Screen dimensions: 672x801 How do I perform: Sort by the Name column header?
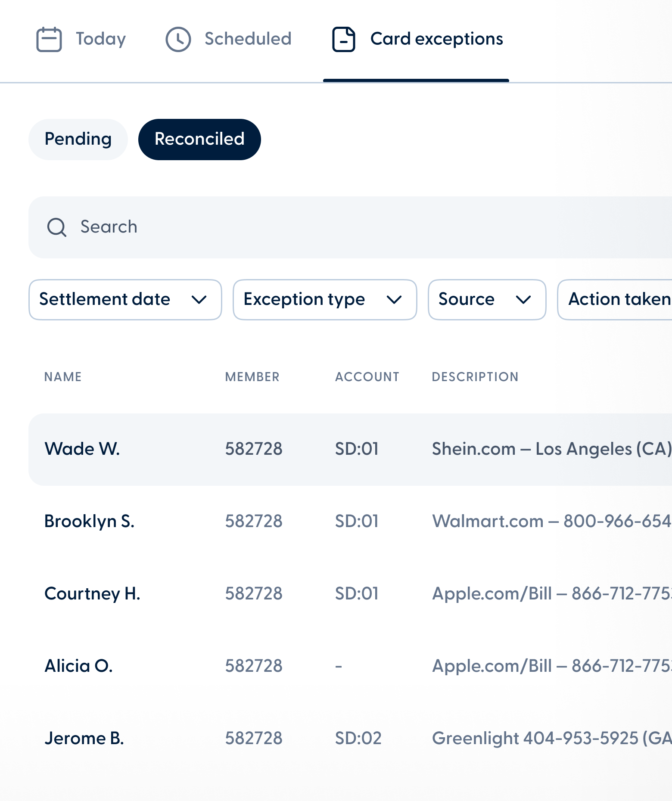[x=63, y=377]
